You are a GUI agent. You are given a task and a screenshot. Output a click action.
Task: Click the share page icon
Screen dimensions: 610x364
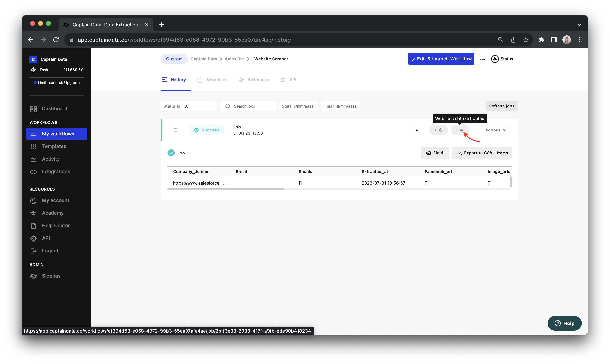coord(513,40)
